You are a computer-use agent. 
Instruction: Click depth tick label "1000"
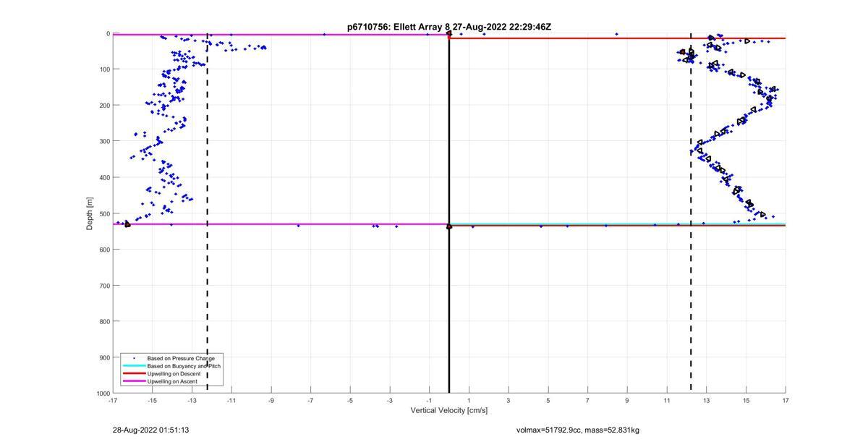coord(103,394)
